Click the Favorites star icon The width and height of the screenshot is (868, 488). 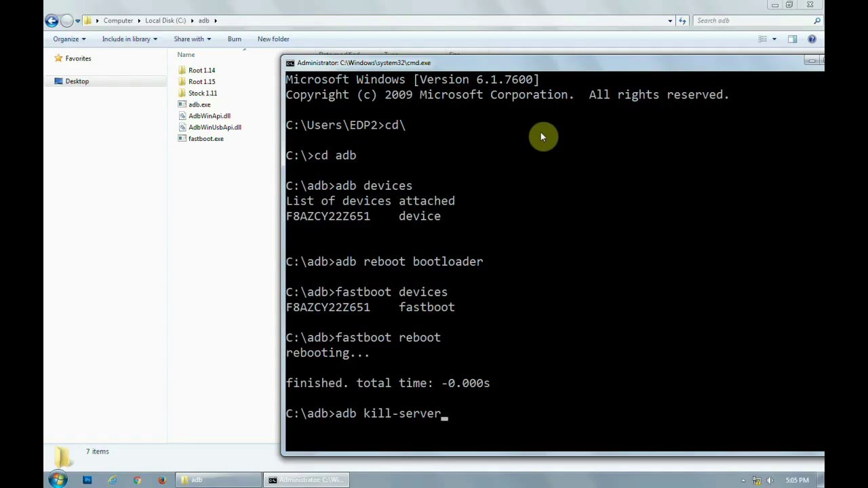point(58,58)
